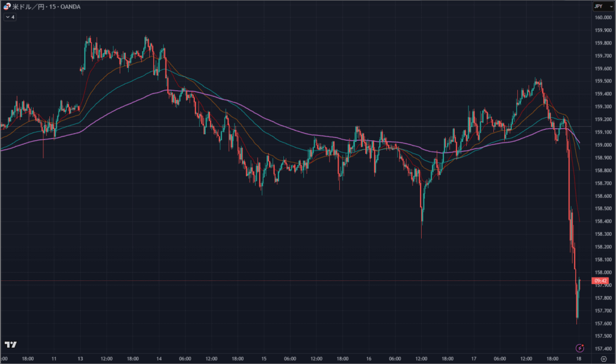Screen dimensions: 616x364
Task: Click the 157.400 label on price axis
Action: click(x=603, y=349)
